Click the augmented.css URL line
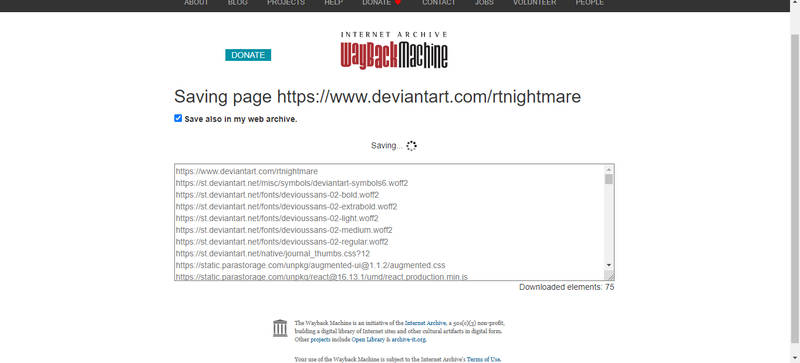The image size is (800, 363). pos(310,265)
